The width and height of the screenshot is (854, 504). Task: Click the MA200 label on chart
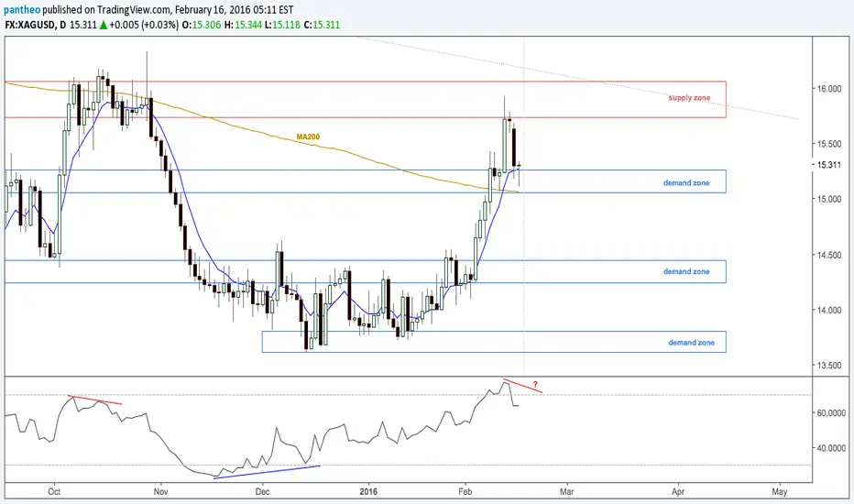(308, 137)
